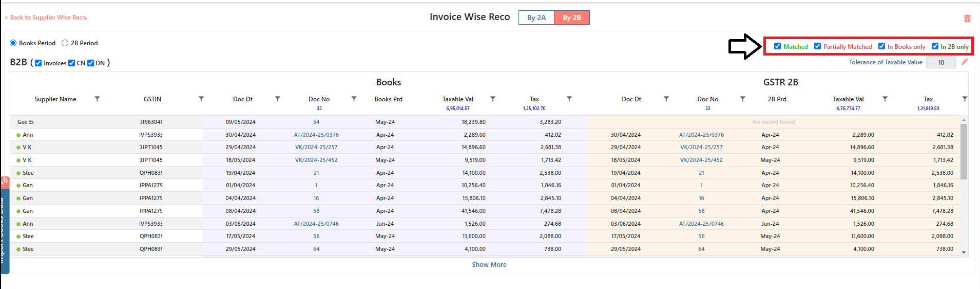The height and width of the screenshot is (289, 980).
Task: Click GSTR 2B Doc No 56 link
Action: click(702, 236)
